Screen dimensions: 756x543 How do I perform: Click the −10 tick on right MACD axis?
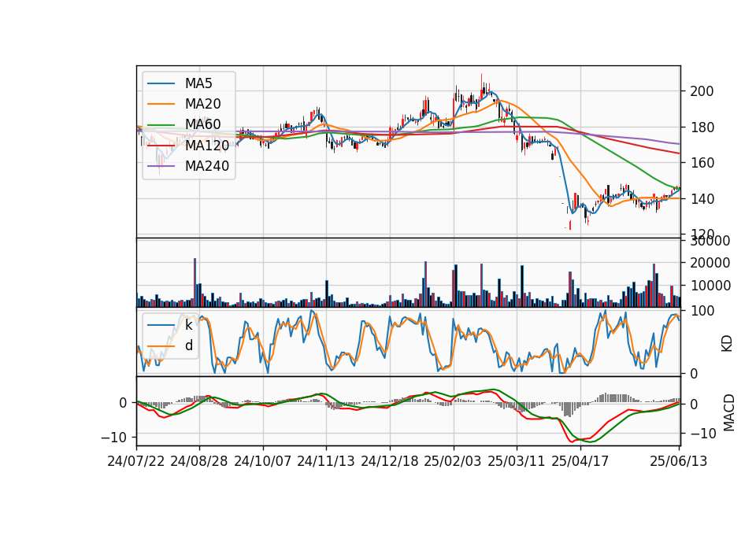click(703, 434)
